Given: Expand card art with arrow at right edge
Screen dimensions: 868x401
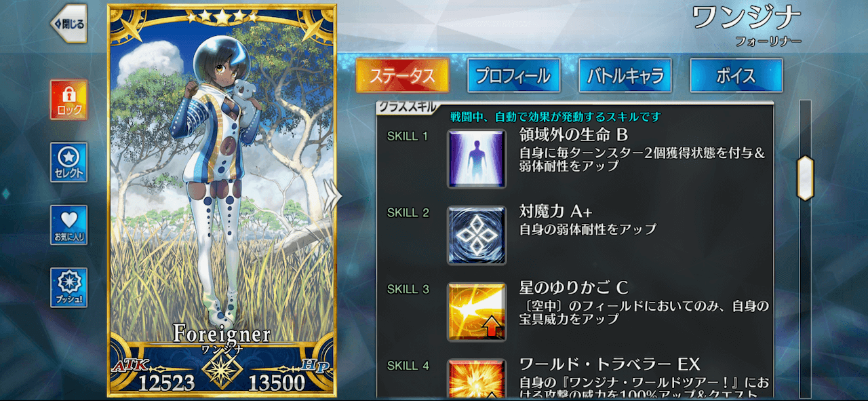Looking at the screenshot, I should click(x=331, y=195).
